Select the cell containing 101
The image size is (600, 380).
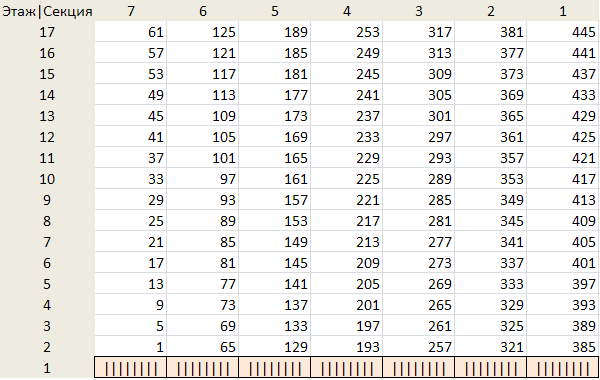(202, 158)
